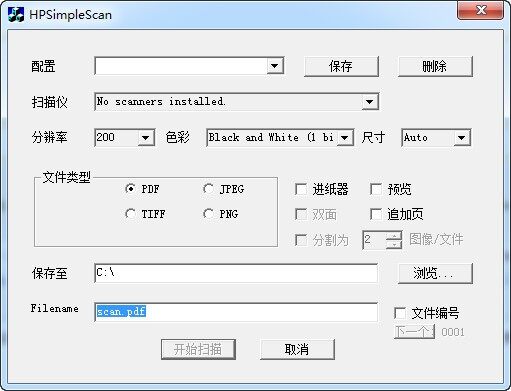This screenshot has height=391, width=511.
Task: Expand the 扫描仪 scanner dropdown
Action: coord(369,101)
